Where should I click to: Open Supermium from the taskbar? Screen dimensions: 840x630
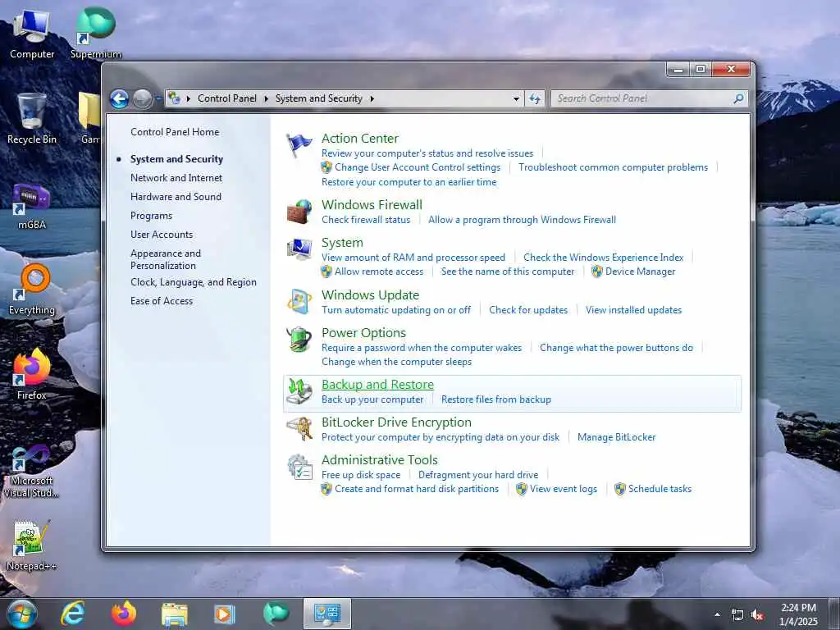pyautogui.click(x=276, y=614)
